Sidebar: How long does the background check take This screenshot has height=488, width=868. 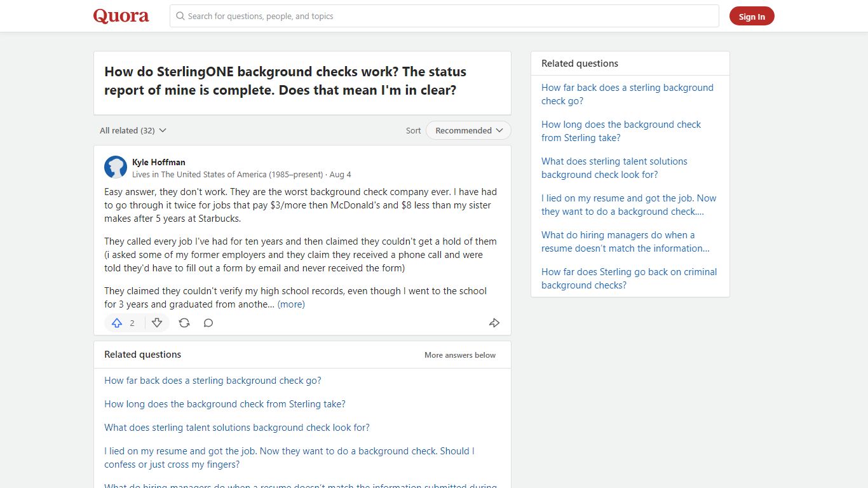621,131
